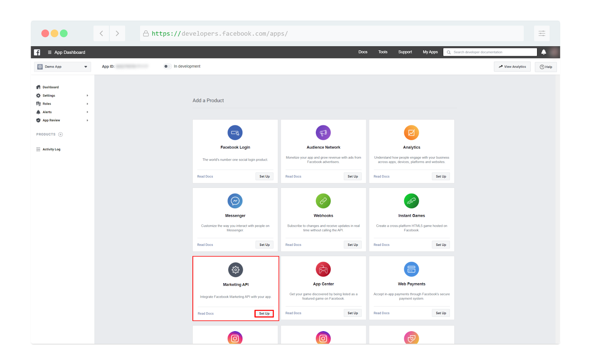Image resolution: width=591 pixels, height=364 pixels.
Task: Click the Help button
Action: click(546, 67)
